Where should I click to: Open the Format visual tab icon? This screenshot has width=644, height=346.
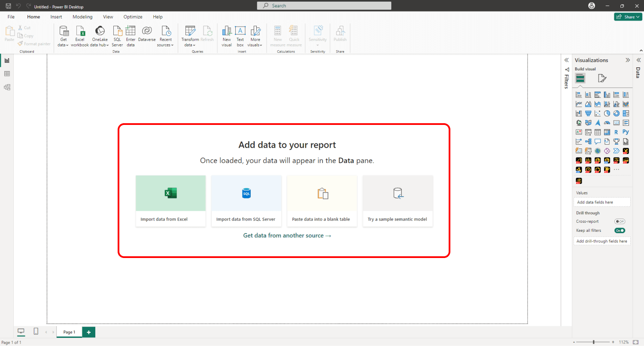(602, 78)
